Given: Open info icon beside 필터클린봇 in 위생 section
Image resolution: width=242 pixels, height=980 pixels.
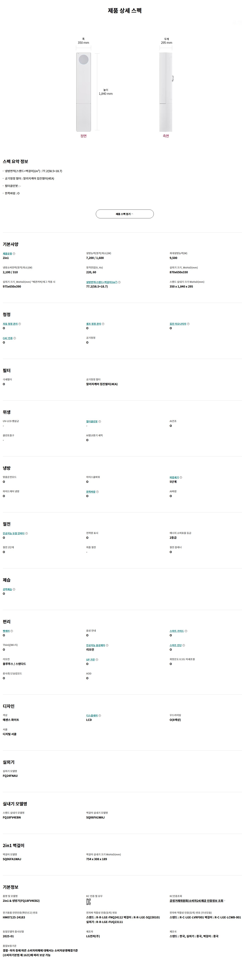Looking at the screenshot, I should click(x=100, y=422).
